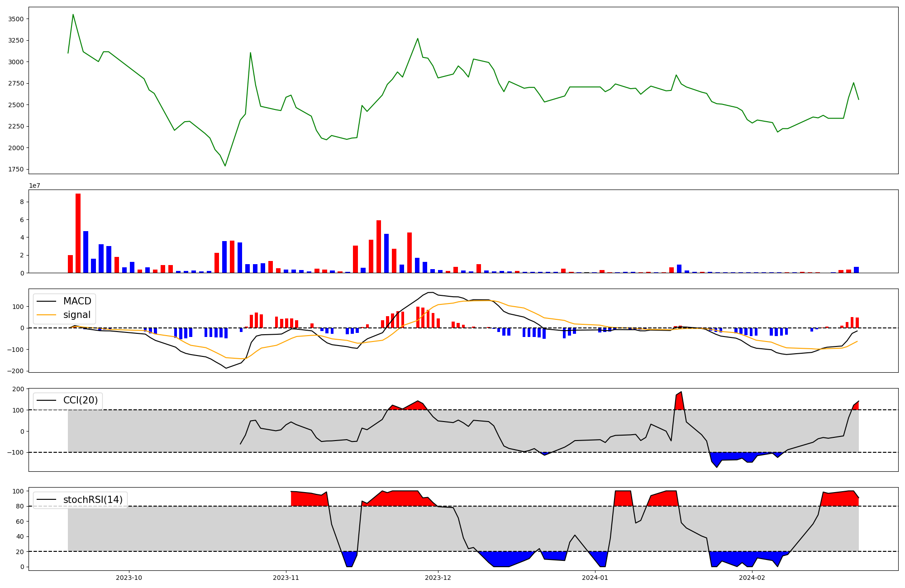
Task: Click the 2024-02 date tick label
Action: coord(752,578)
